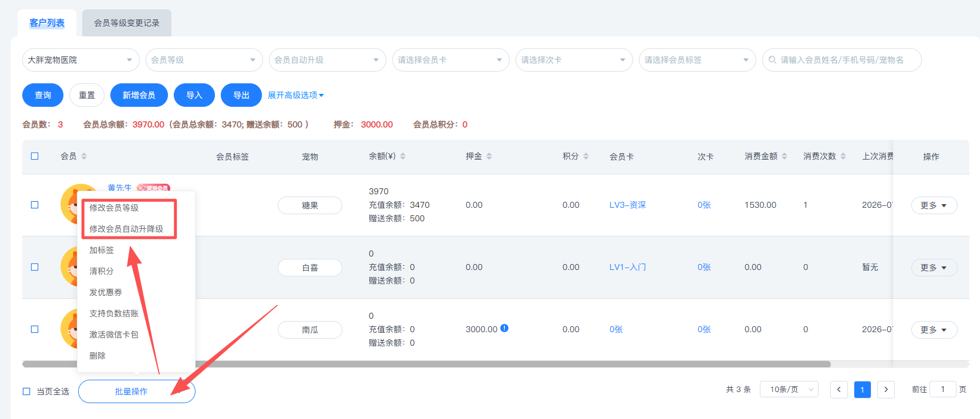The width and height of the screenshot is (980, 419).
Task: Choose 修改会员等级 from the menu
Action: pos(114,208)
